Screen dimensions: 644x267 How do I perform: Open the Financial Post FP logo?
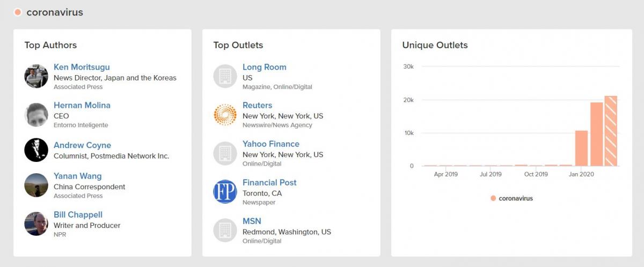(225, 192)
